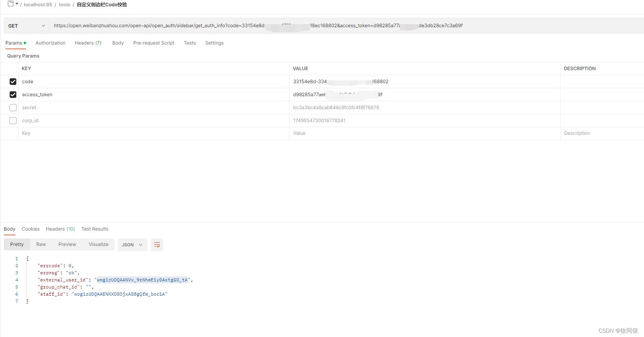
Task: Click the KEY column header
Action: tap(26, 69)
